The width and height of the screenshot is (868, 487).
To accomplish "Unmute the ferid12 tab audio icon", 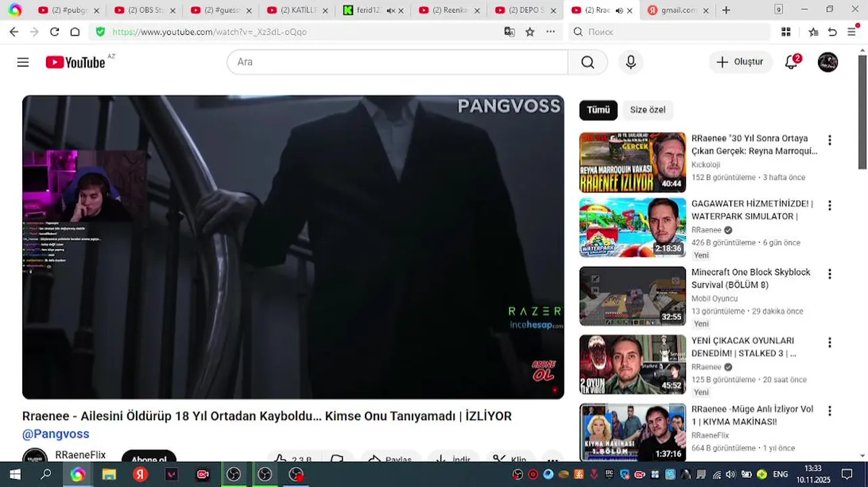I will (390, 10).
